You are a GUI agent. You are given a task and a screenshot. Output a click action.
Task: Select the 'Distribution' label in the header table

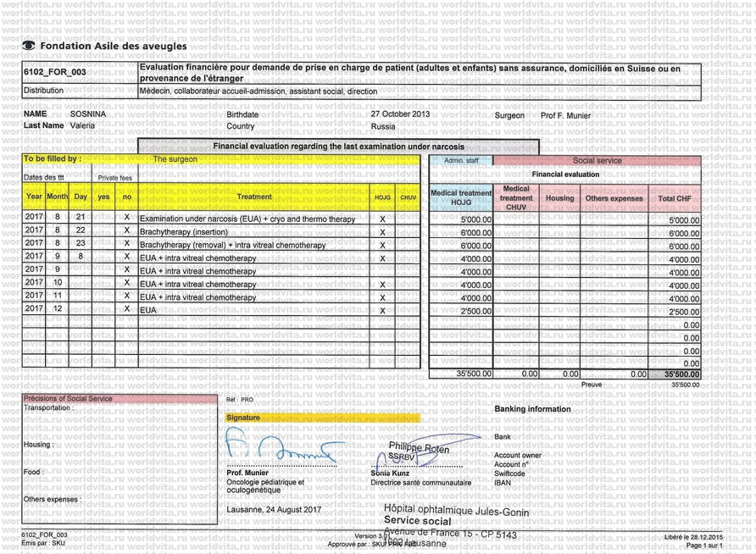click(x=43, y=91)
